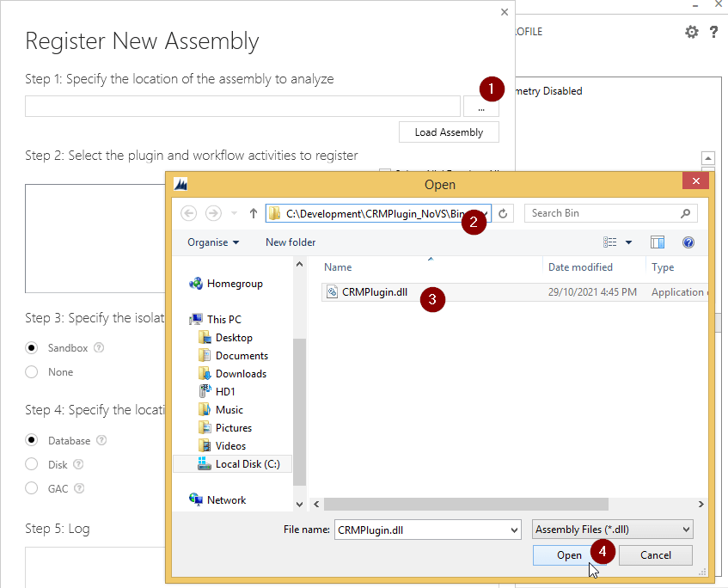The image size is (728, 588).
Task: Click the Load Assembly button
Action: point(449,132)
